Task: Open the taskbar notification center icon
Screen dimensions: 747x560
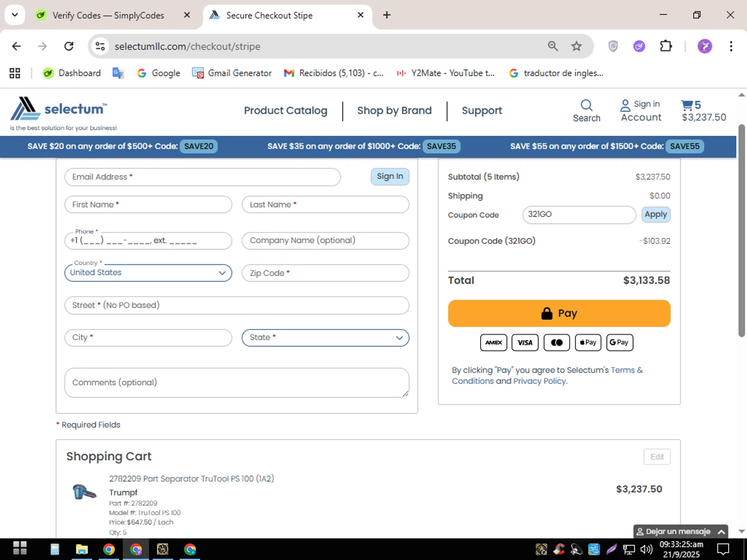Action: [x=723, y=549]
